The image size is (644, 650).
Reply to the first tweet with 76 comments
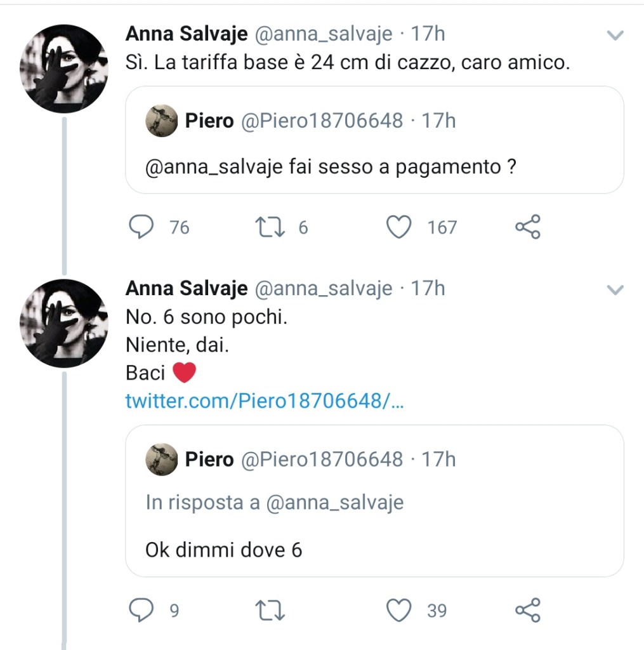[x=141, y=227]
